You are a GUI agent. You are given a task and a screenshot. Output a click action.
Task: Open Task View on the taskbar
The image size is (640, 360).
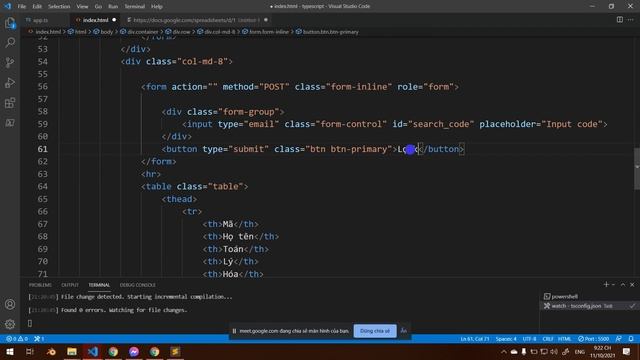[x=30, y=351]
